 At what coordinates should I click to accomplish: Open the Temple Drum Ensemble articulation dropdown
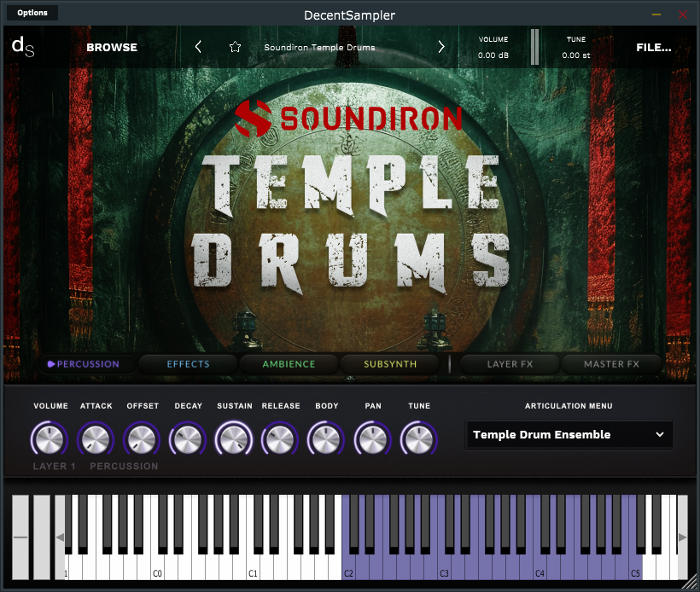[x=569, y=434]
